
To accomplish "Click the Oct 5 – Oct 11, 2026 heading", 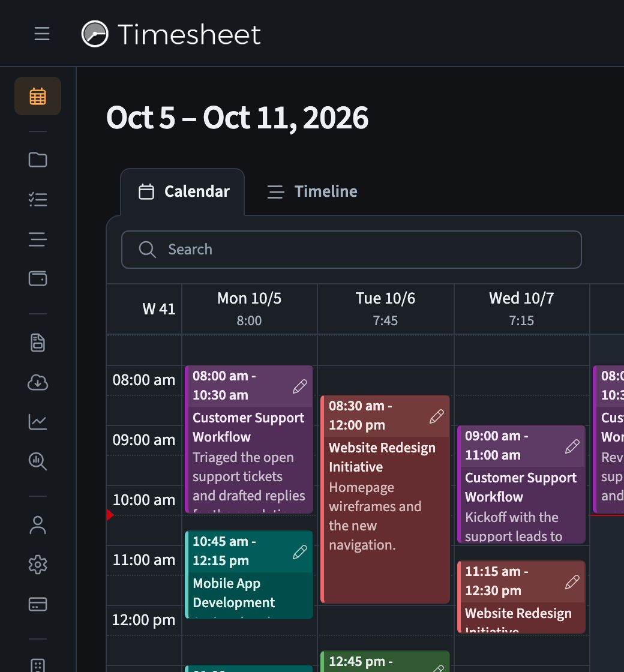I will pos(237,118).
